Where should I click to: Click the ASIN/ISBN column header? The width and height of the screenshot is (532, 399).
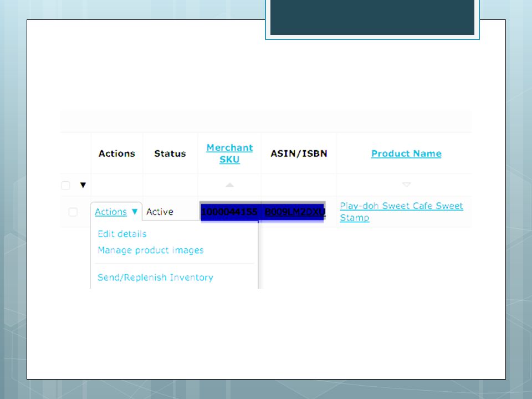point(299,154)
